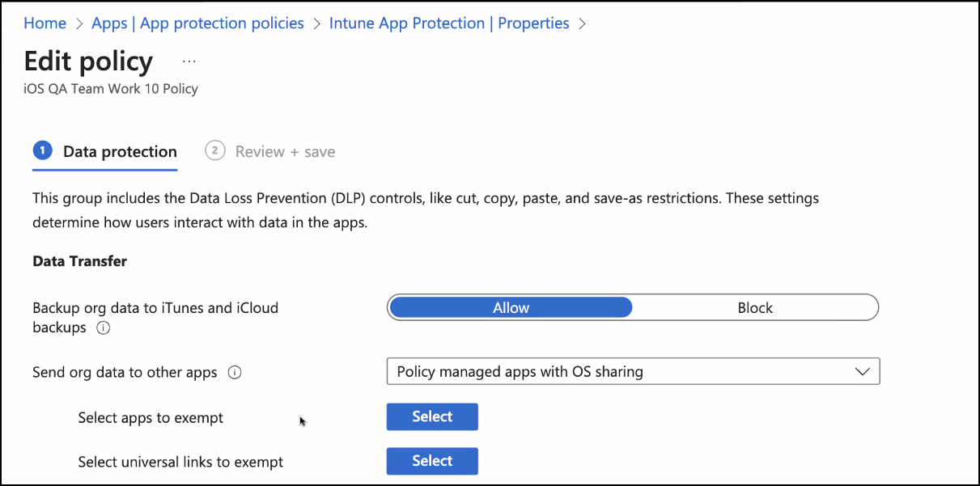980x486 pixels.
Task: Open the Apps | App protection policies breadcrumb
Action: tap(197, 23)
